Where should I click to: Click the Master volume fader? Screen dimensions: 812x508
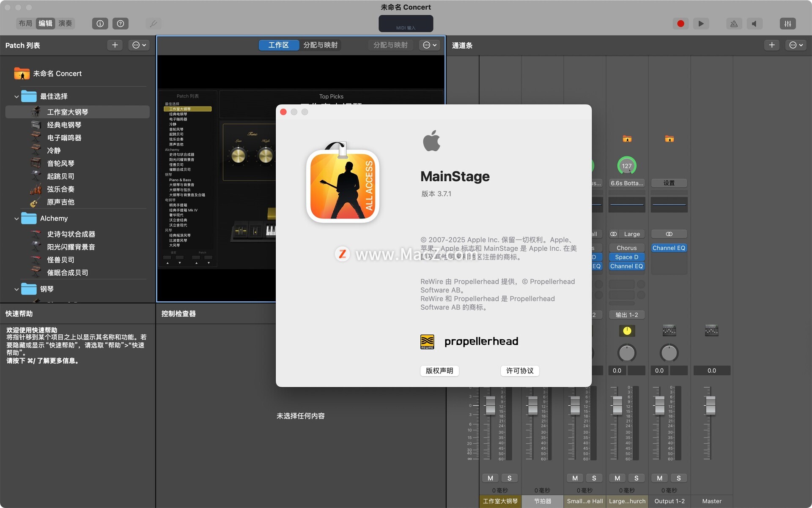710,405
